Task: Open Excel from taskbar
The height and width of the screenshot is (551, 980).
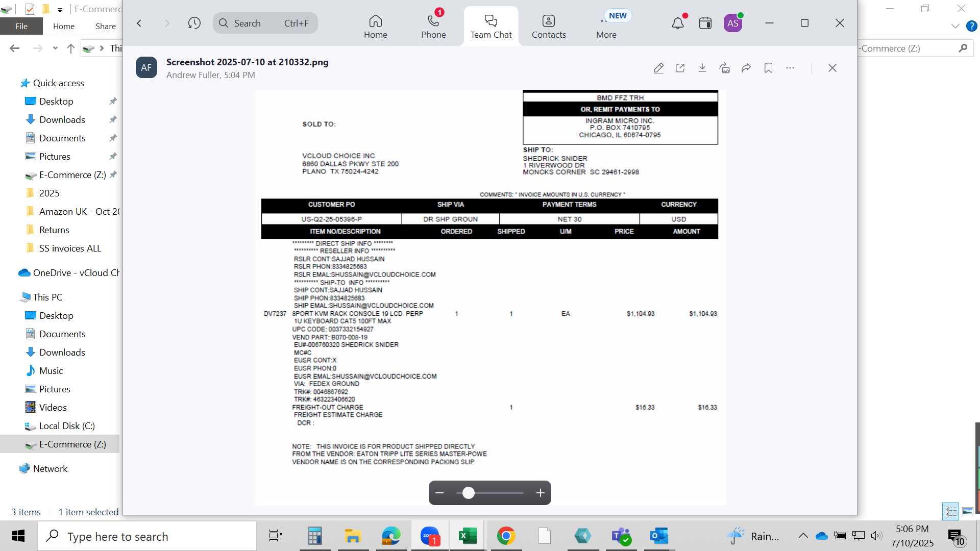Action: tap(468, 536)
